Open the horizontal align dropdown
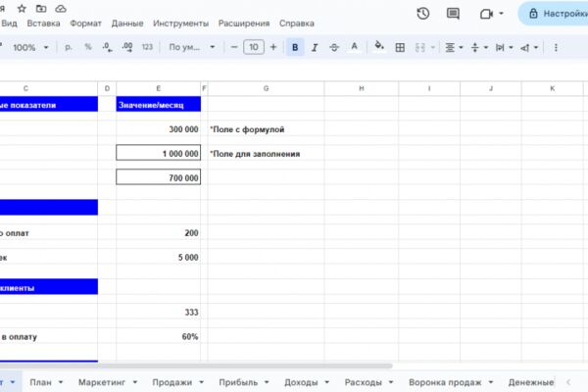The image size is (588, 392). pos(454,47)
